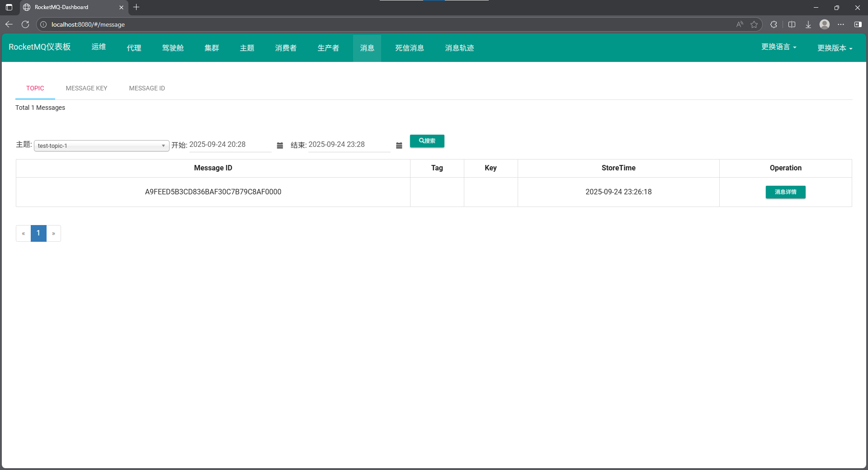Reload the page with refresh icon
This screenshot has width=868, height=470.
tap(25, 24)
